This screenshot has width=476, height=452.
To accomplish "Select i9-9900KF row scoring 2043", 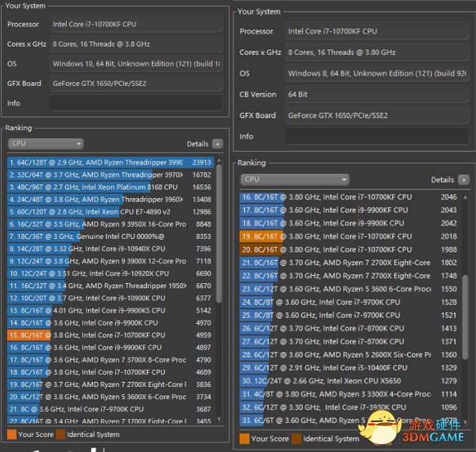I will click(349, 210).
